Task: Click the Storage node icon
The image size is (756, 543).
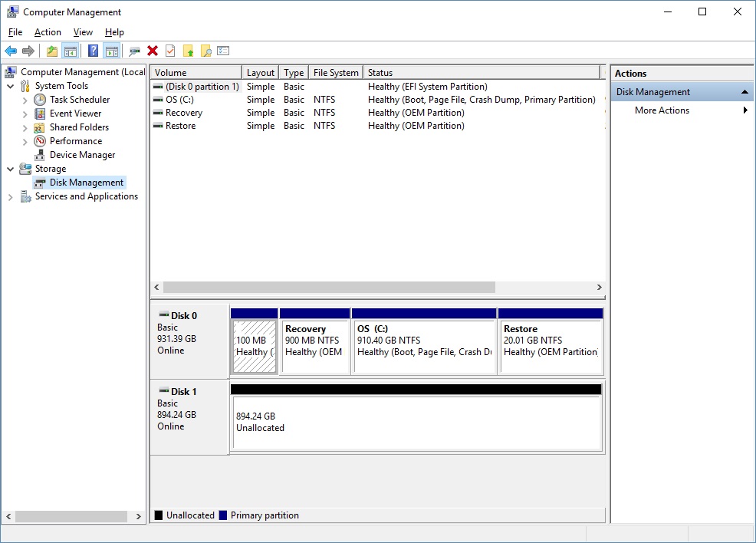Action: (x=25, y=169)
